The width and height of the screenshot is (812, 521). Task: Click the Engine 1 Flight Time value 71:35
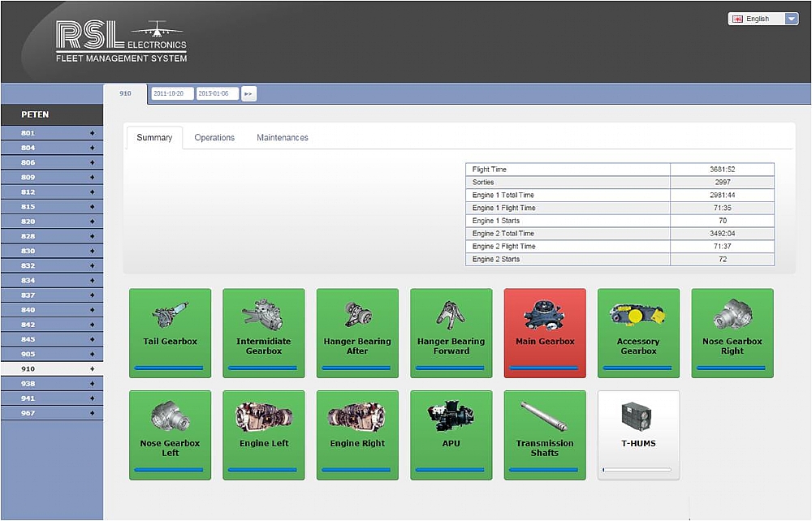723,208
